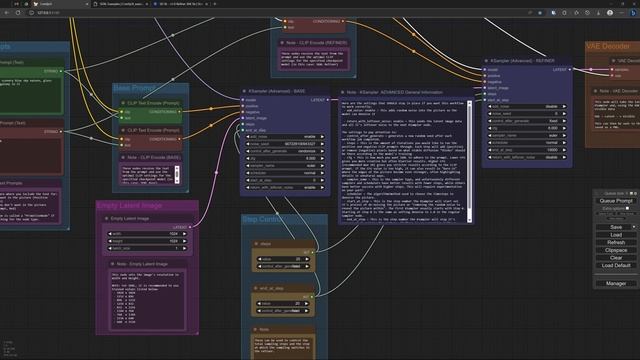640x360 pixels.
Task: Switch to the first ComfyUI browser tab
Action: pos(61,4)
